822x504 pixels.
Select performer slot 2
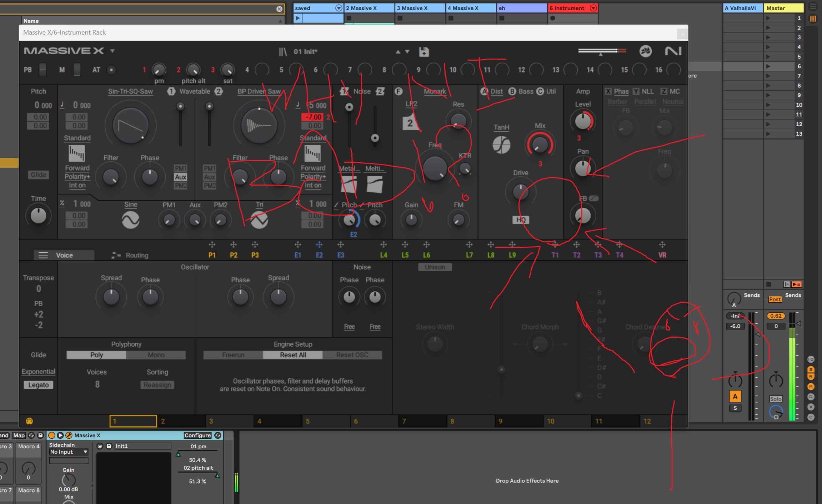(x=181, y=421)
